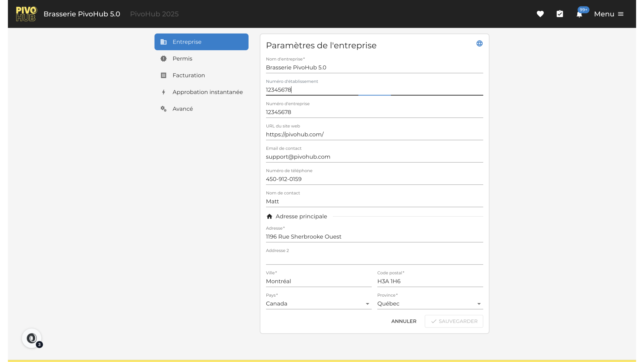Focus the Email de contact field
This screenshot has width=644, height=362.
click(374, 157)
